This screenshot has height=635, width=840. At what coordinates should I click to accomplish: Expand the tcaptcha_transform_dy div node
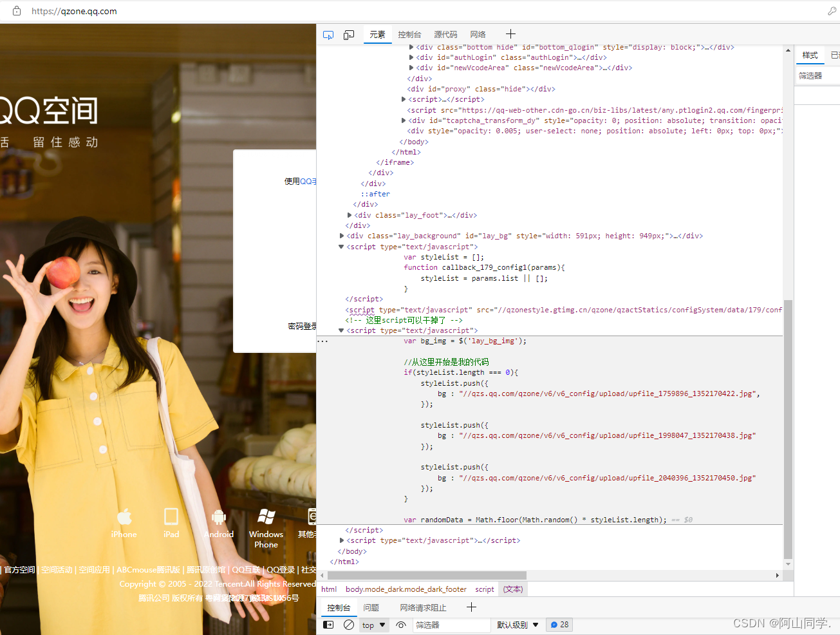click(404, 120)
